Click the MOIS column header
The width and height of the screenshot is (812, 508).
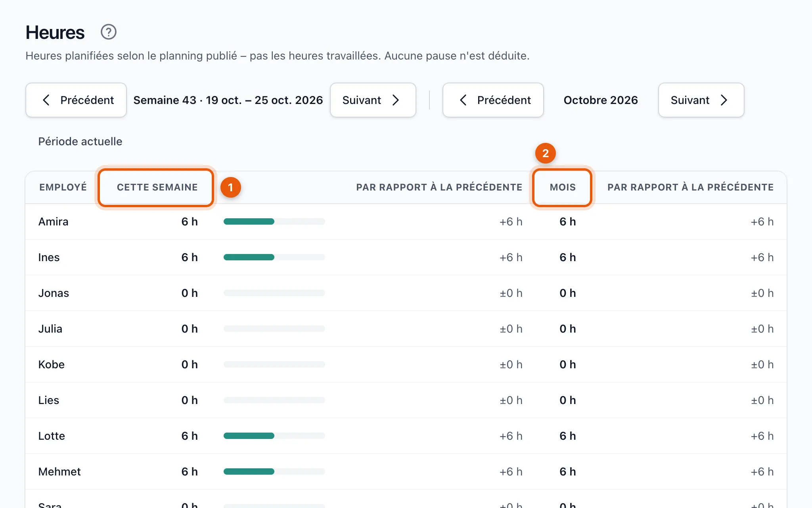click(563, 187)
